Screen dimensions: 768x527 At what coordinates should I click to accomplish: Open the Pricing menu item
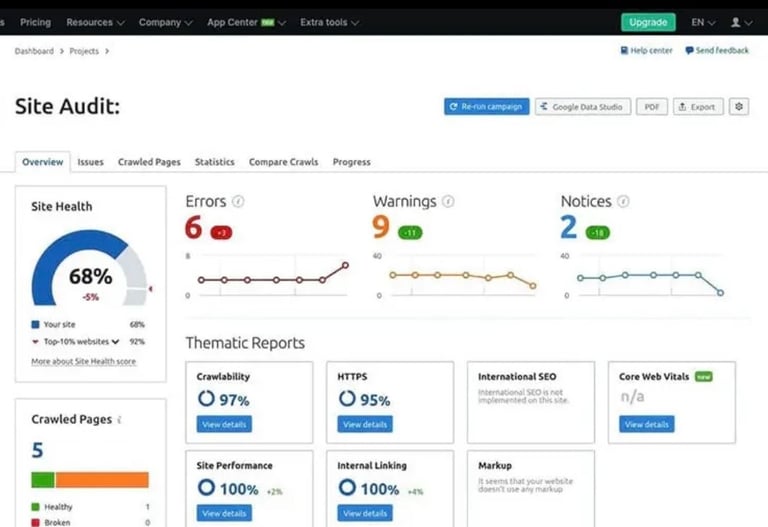(35, 23)
